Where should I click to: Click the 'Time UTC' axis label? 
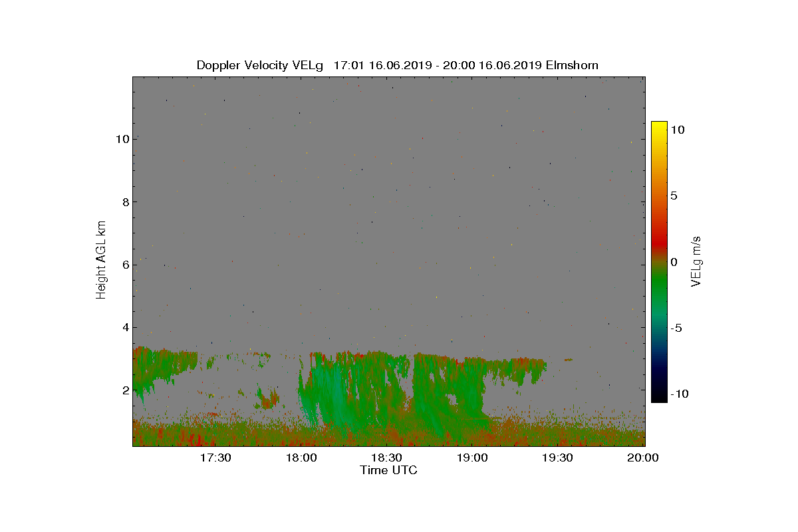point(388,470)
